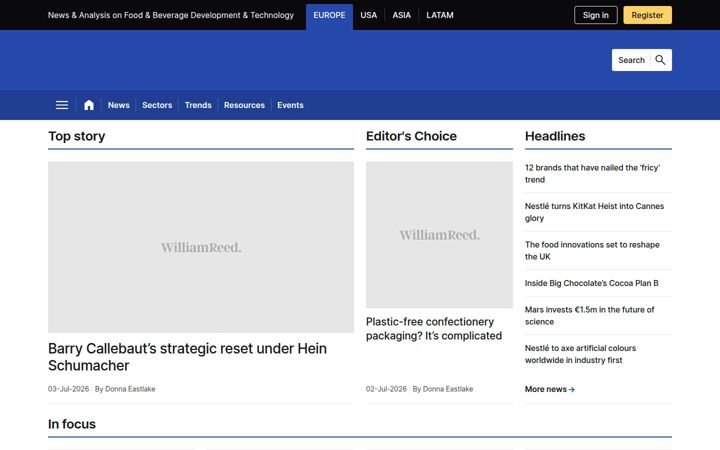The image size is (720, 450).
Task: Switch to the LATAM edition
Action: pyautogui.click(x=439, y=15)
